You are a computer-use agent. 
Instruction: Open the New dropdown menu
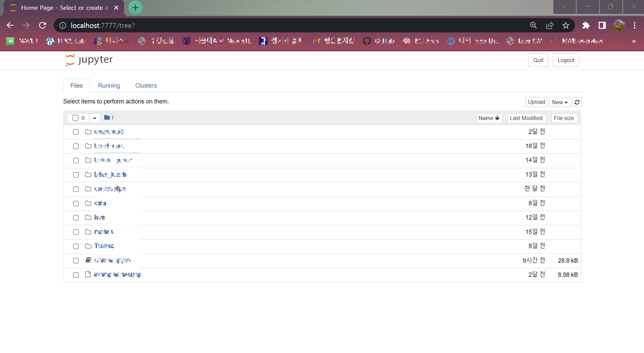pos(559,102)
